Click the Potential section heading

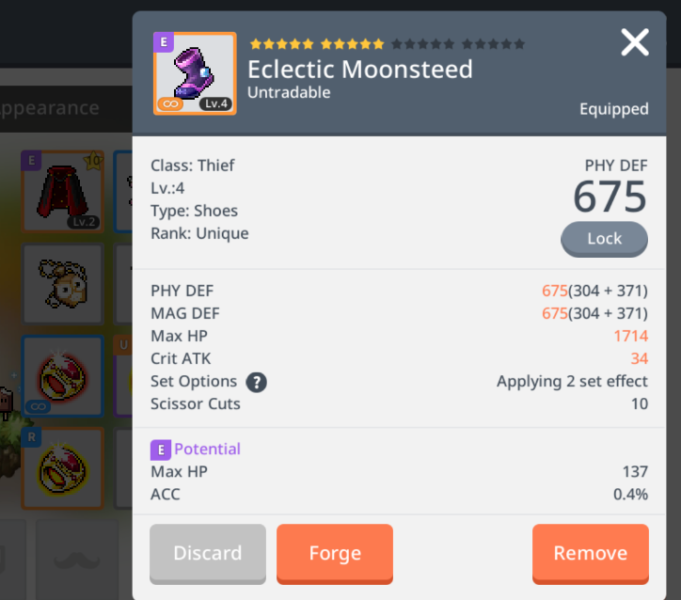(207, 449)
